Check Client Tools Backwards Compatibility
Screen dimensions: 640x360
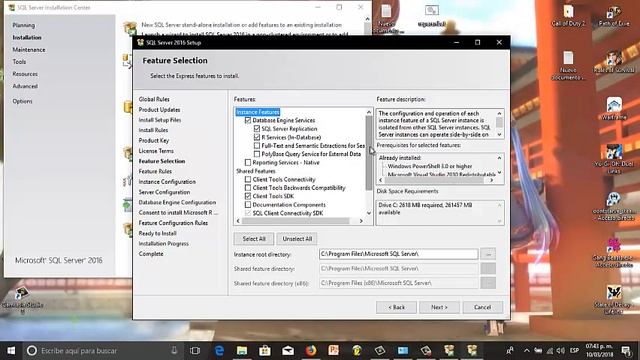click(248, 188)
